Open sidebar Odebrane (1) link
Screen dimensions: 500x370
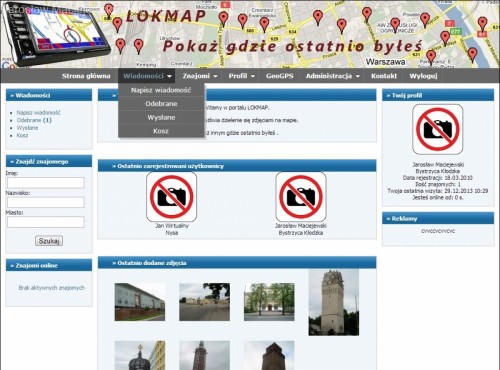pyautogui.click(x=34, y=120)
